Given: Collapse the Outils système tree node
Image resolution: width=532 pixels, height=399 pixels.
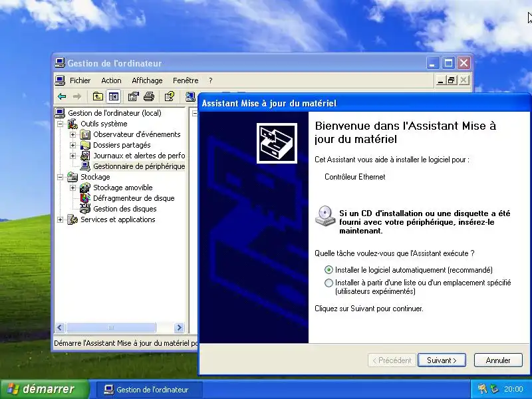Looking at the screenshot, I should pyautogui.click(x=60, y=124).
